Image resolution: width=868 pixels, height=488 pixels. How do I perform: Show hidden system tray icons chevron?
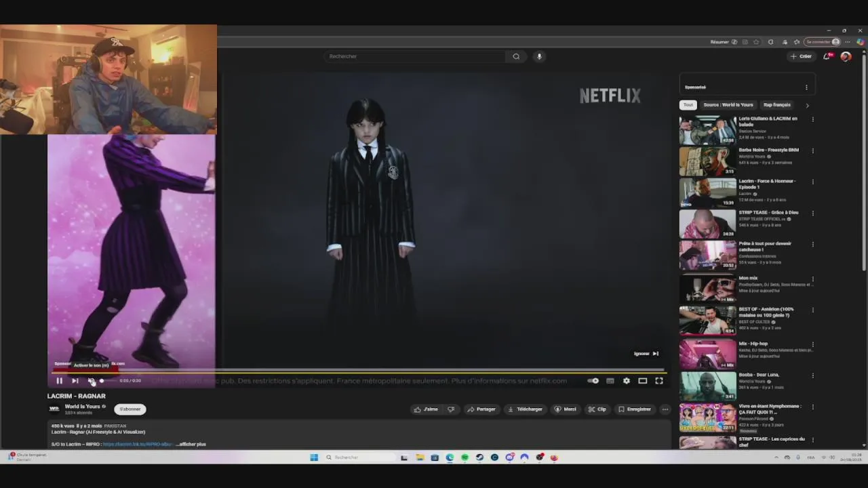(776, 457)
